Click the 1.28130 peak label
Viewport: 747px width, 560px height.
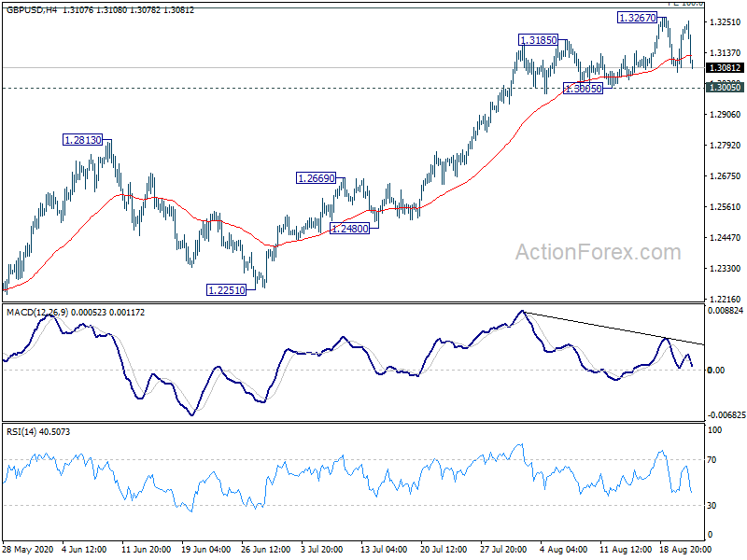83,139
